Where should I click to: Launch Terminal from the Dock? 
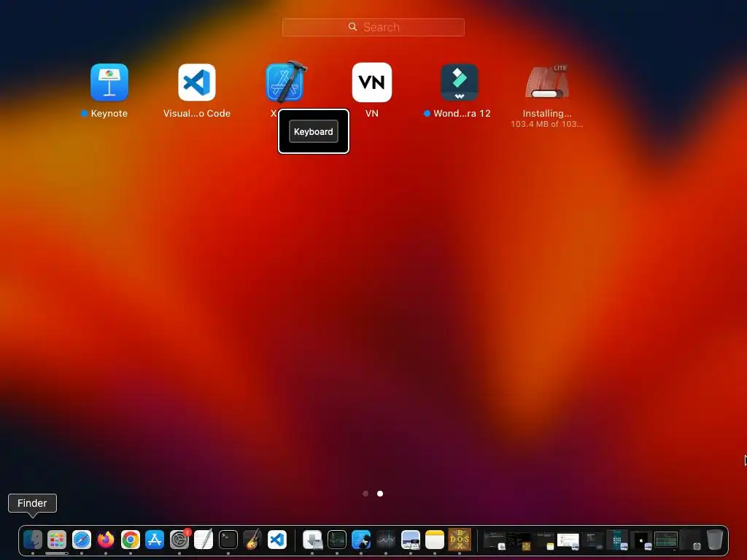(x=228, y=540)
